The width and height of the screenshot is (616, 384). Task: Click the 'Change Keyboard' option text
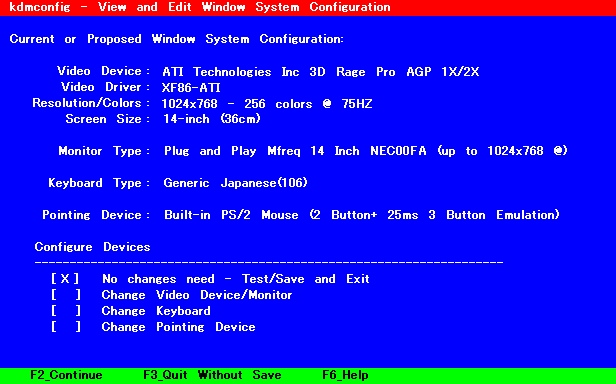coord(156,311)
